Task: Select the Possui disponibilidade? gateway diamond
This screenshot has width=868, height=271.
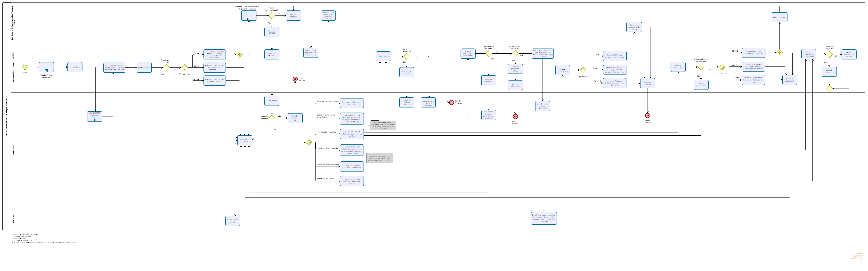Action: (272, 16)
